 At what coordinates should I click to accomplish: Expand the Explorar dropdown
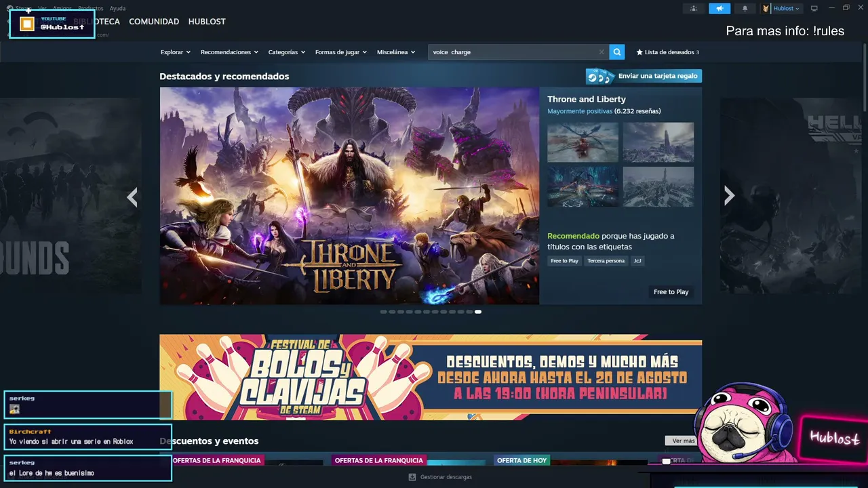tap(176, 52)
